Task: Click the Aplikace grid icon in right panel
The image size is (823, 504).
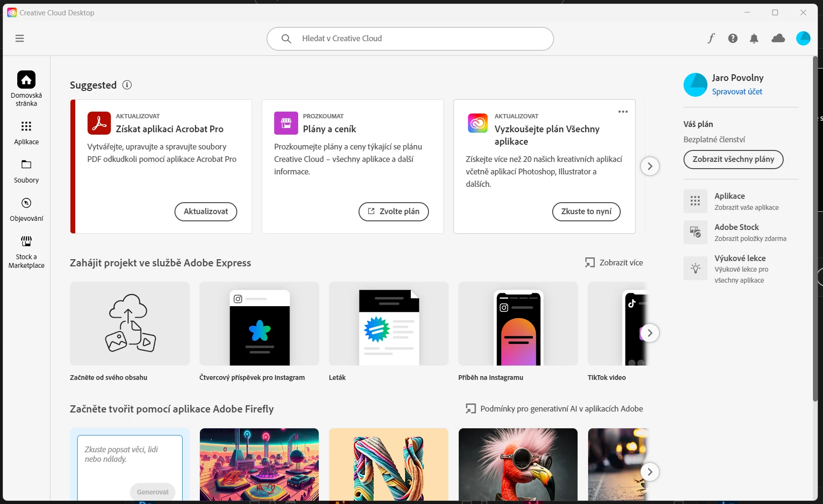Action: pos(695,201)
